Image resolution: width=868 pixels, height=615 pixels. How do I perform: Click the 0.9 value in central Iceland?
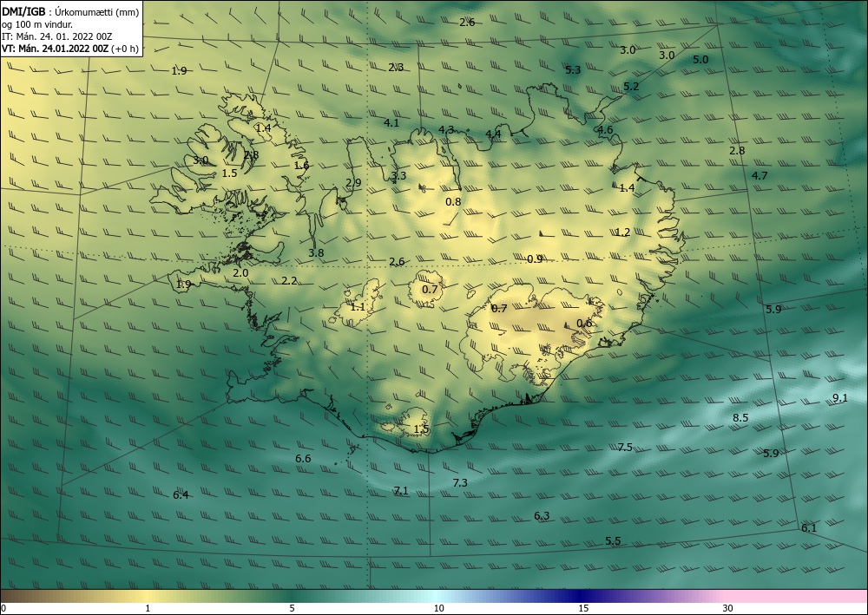(x=535, y=258)
